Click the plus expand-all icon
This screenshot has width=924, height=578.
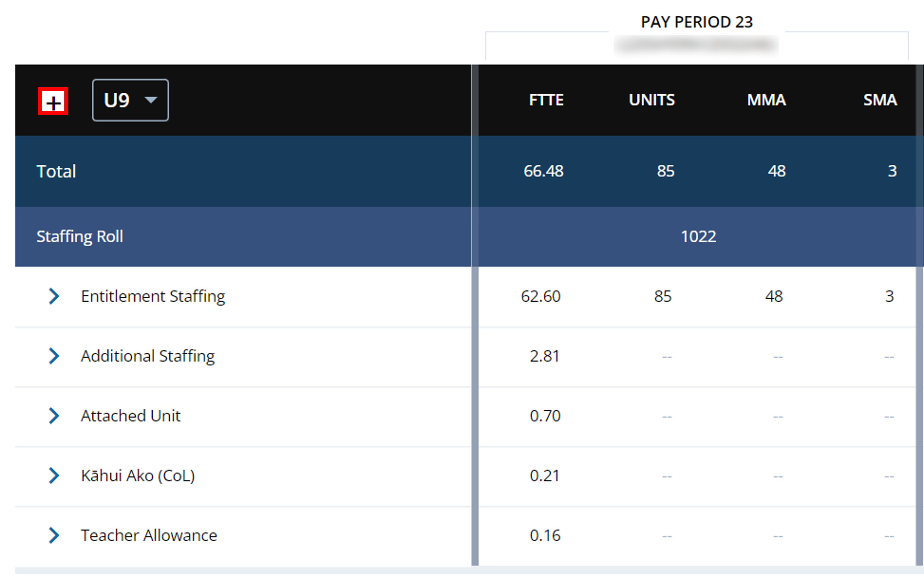(x=53, y=101)
